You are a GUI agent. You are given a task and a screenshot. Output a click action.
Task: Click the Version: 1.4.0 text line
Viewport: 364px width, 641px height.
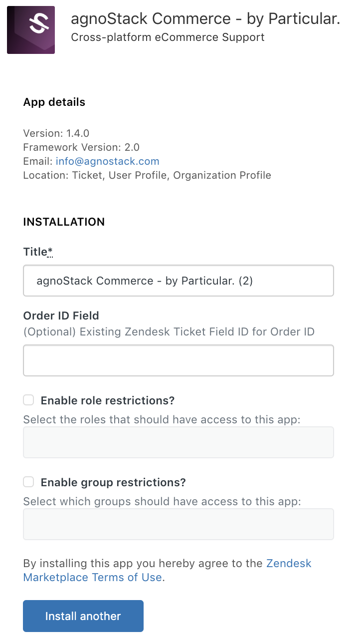(56, 133)
